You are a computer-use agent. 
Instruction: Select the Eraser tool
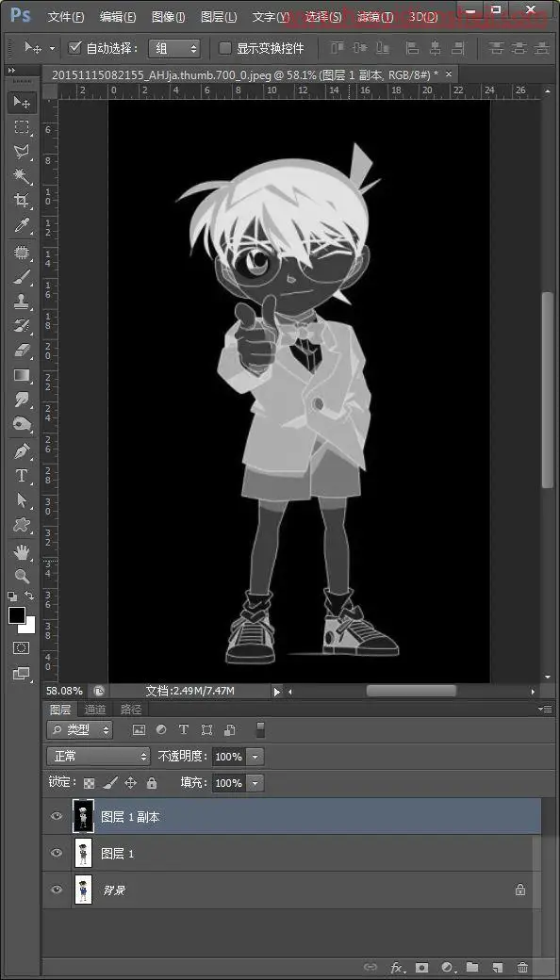tap(22, 351)
